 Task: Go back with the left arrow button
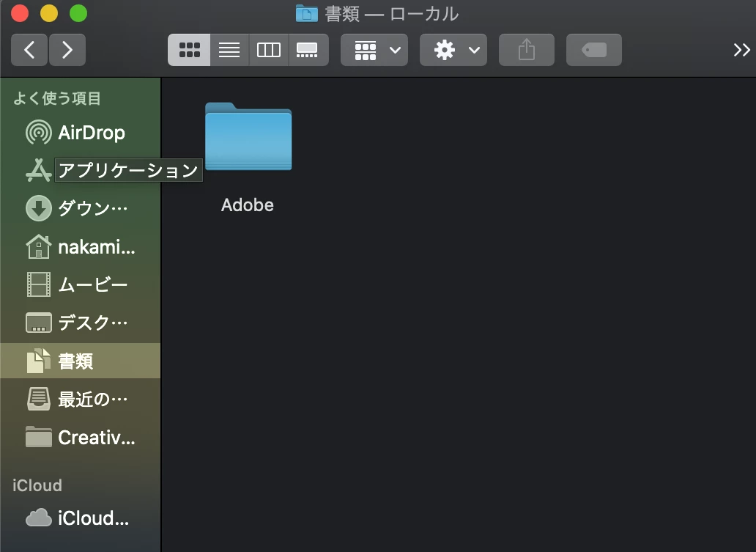pos(29,50)
